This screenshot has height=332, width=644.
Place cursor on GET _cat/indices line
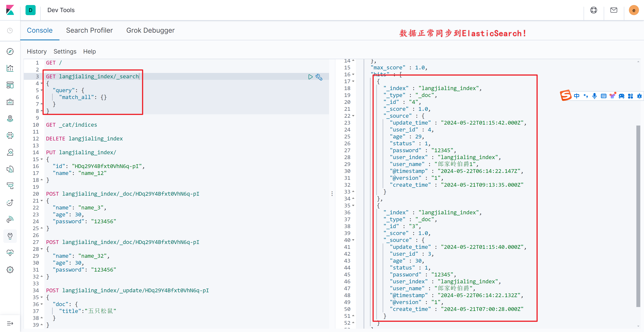pos(72,125)
